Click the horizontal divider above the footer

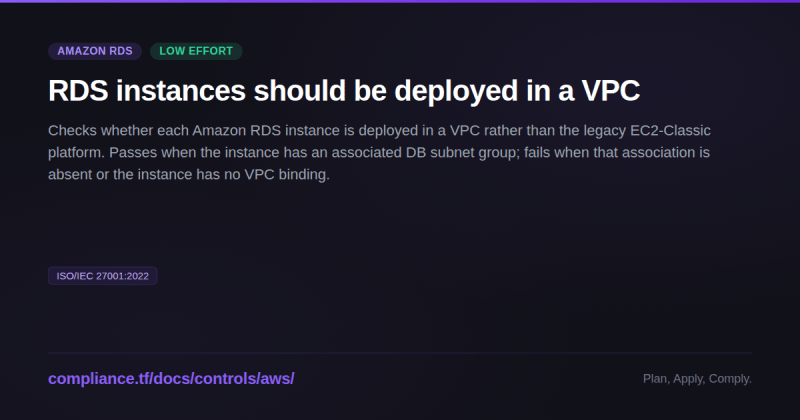click(400, 353)
